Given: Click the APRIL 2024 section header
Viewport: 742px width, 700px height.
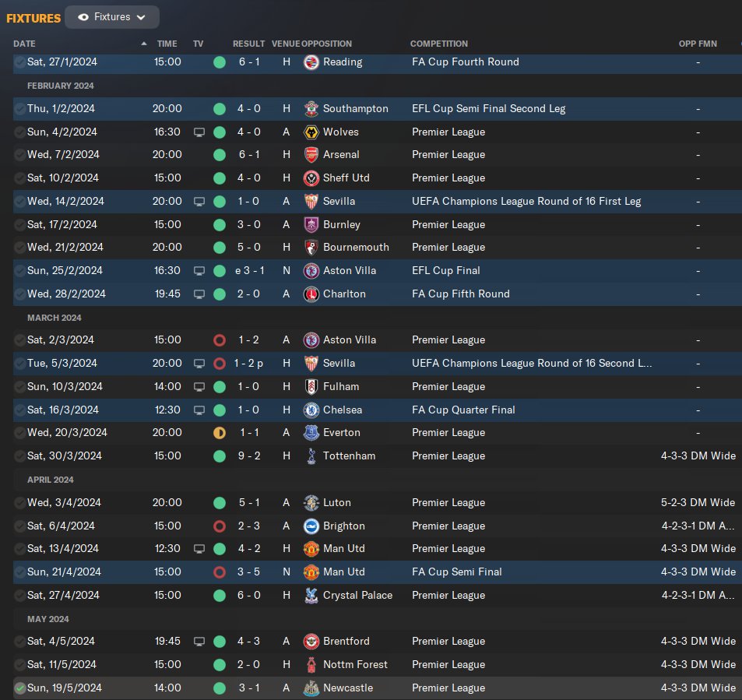Looking at the screenshot, I should 50,480.
